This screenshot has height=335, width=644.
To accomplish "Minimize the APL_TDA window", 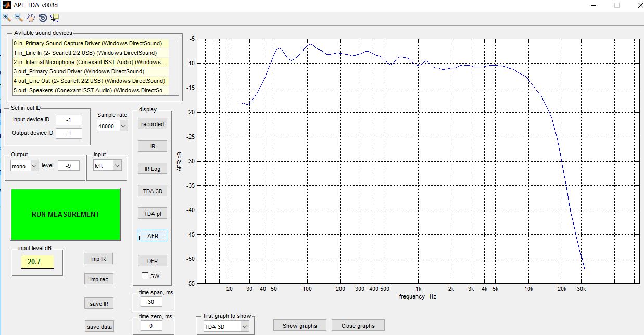I will [594, 5].
